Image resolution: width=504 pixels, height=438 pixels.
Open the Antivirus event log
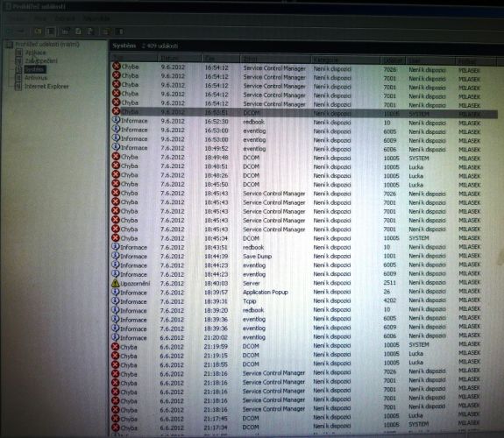point(36,78)
